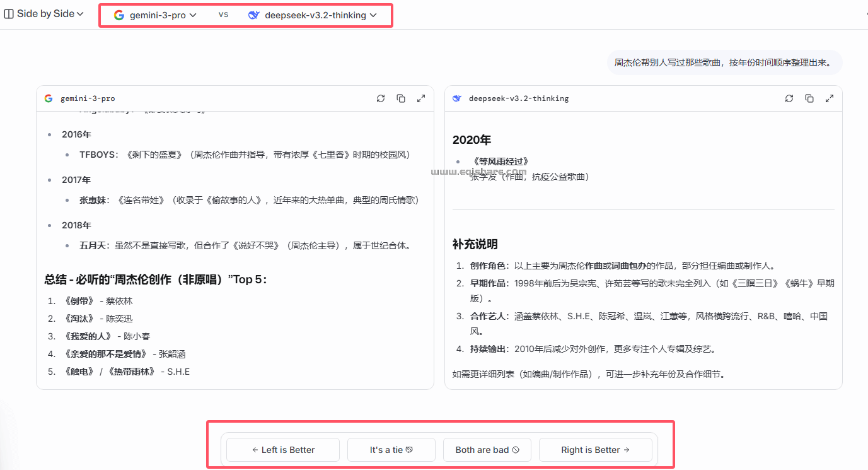This screenshot has width=868, height=470.
Task: Select the gemini-3-pro panel header label
Action: click(88, 98)
